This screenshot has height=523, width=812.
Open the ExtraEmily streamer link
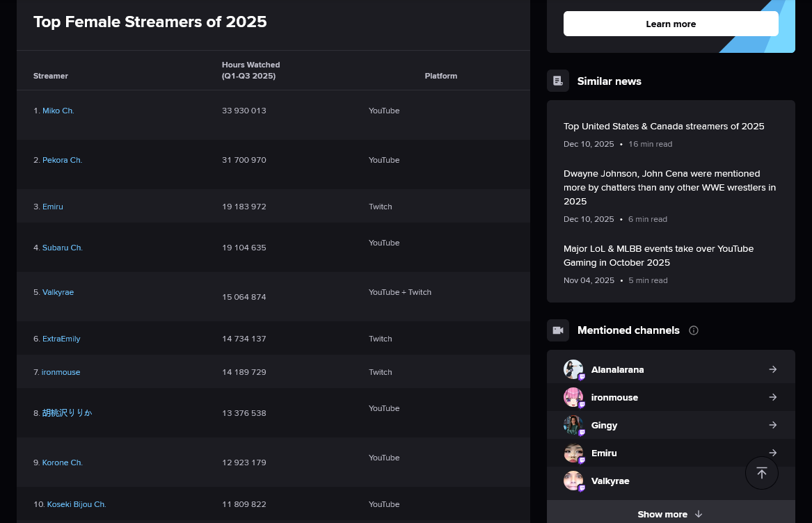pyautogui.click(x=61, y=339)
